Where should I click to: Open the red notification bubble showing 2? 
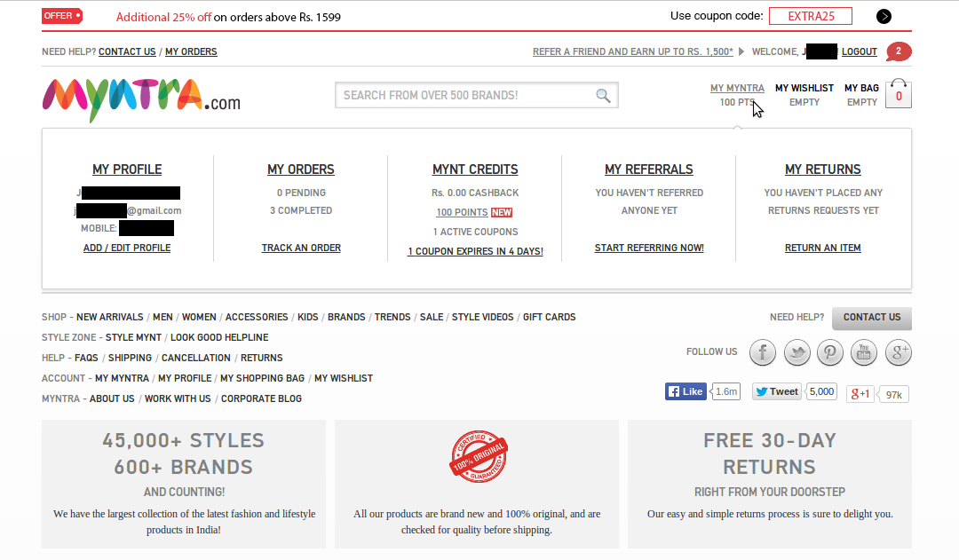[899, 51]
